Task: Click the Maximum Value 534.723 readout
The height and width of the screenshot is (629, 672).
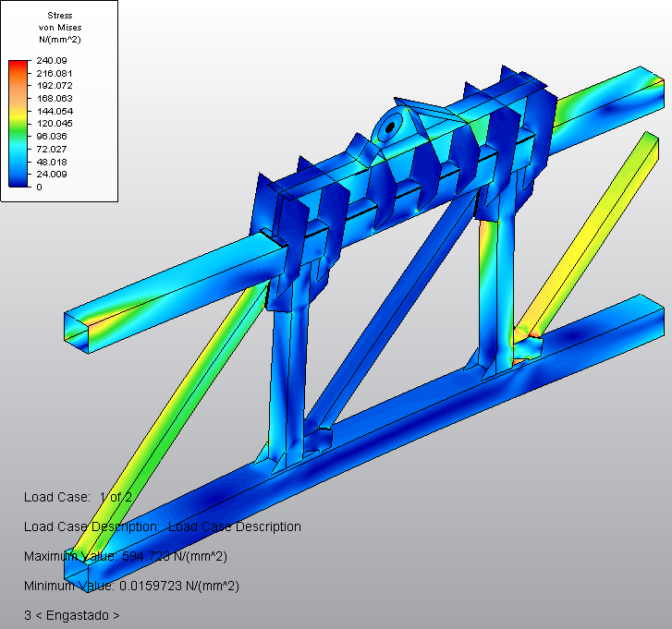Action: (125, 556)
